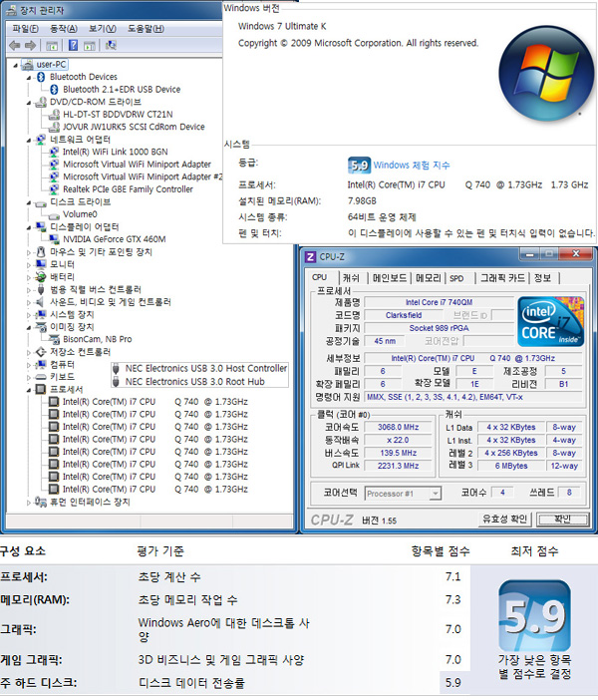Viewport: 598px width, 700px height.
Task: Switch to the 캐쉬 tab in CPU-Z
Action: coord(351,278)
